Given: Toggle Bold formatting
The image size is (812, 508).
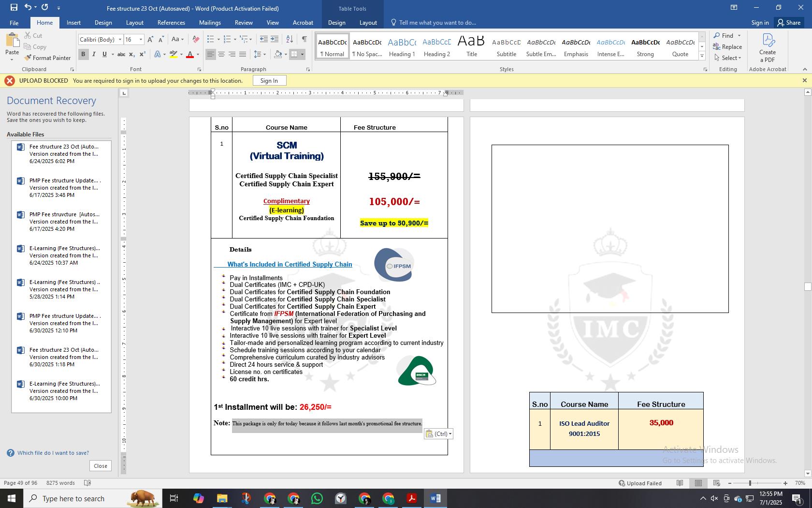Looking at the screenshot, I should (x=83, y=54).
